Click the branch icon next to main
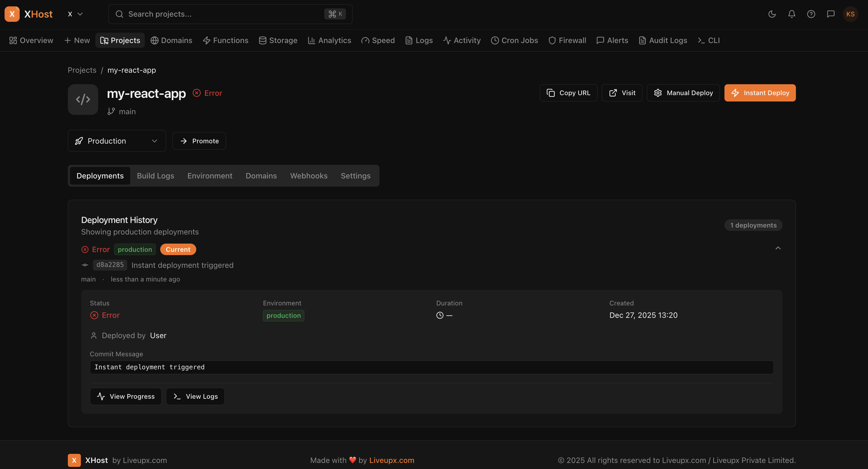This screenshot has width=868, height=469. (111, 111)
